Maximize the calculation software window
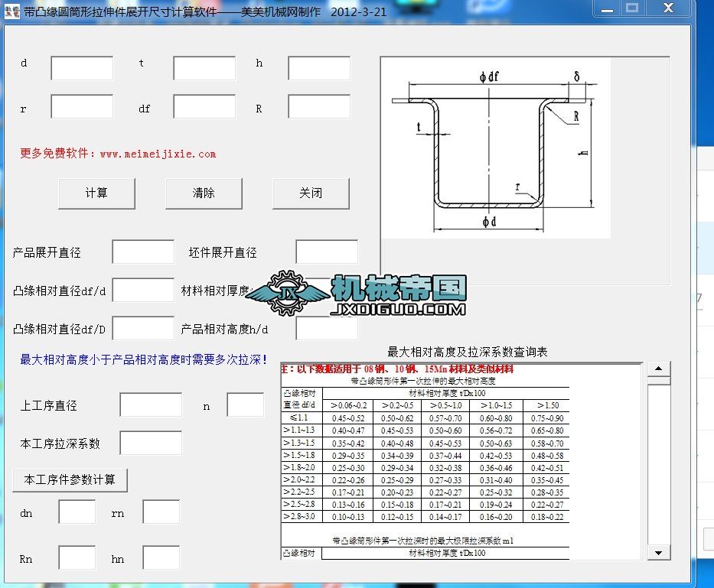This screenshot has width=714, height=588. click(x=632, y=8)
